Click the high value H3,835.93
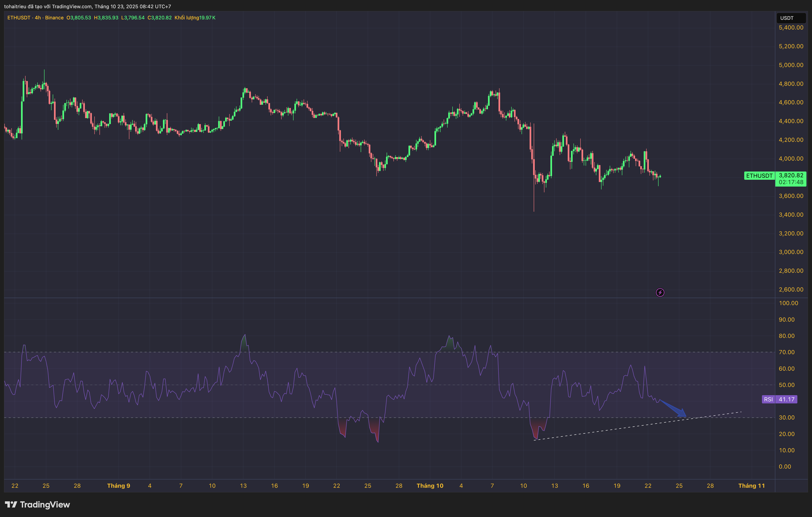812x517 pixels. (106, 18)
